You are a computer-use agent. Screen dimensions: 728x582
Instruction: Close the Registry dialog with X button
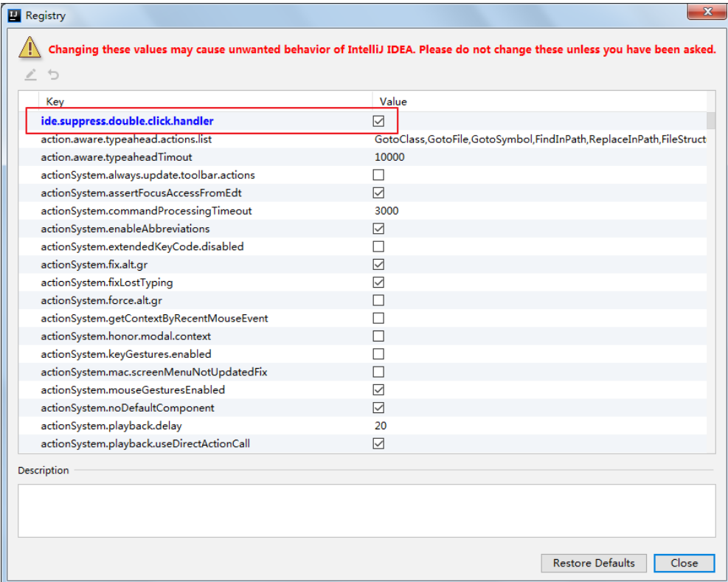(x=706, y=12)
